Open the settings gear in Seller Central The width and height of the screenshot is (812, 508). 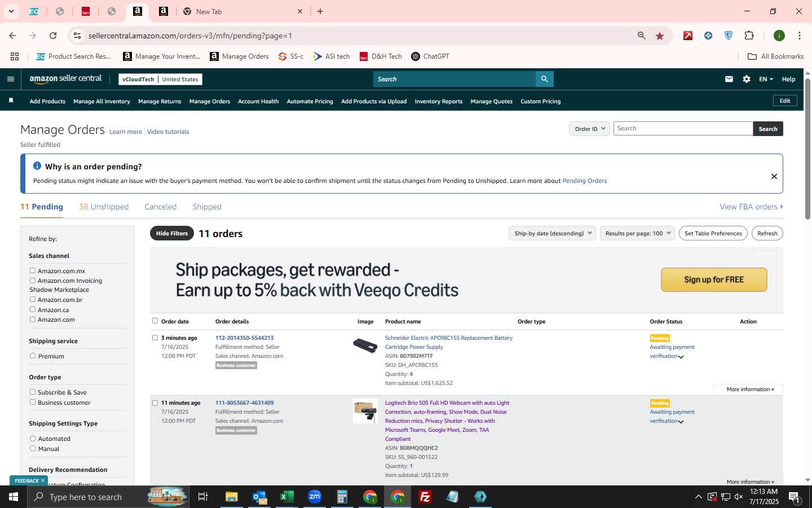(x=747, y=79)
